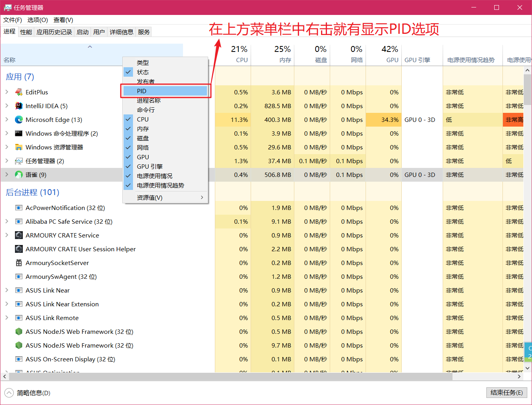Switch to the 详细信息 tab
Viewport: 532px width, 405px height.
121,32
